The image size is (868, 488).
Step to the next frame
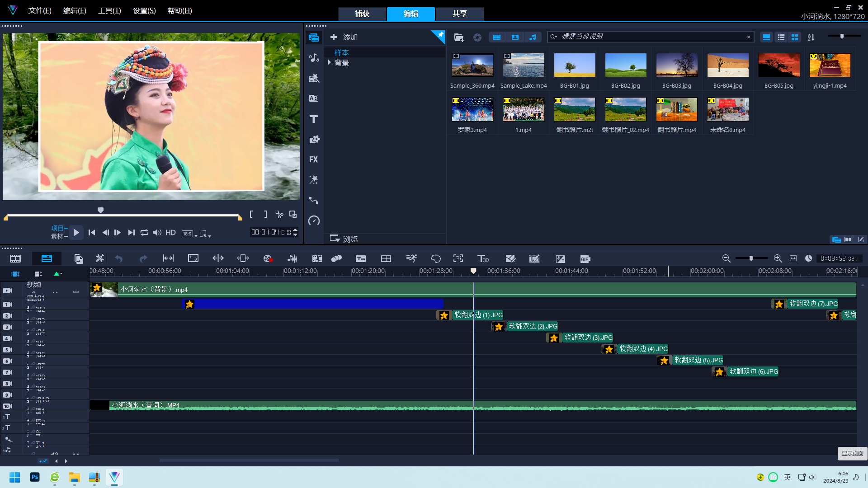pos(118,232)
